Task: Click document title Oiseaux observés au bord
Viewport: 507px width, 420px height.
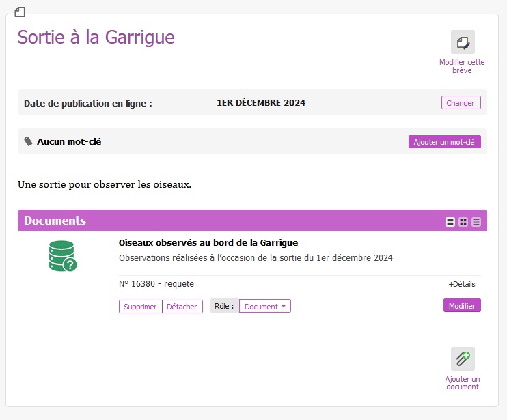Action: [x=208, y=242]
